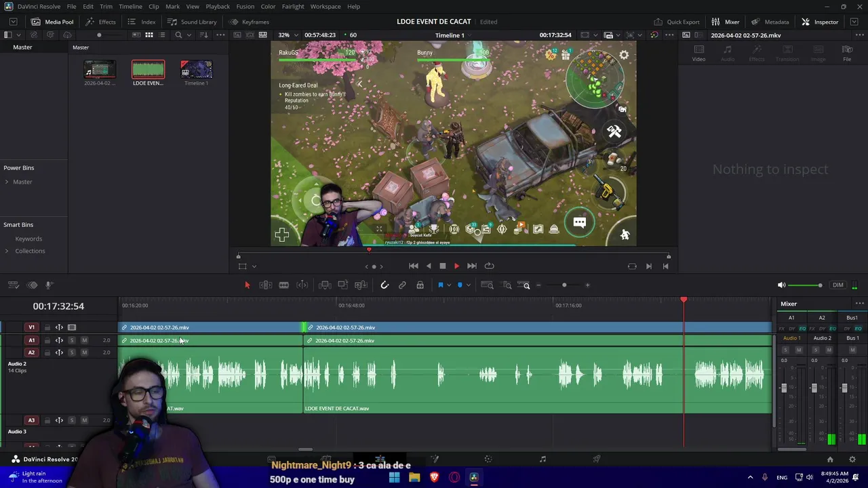Open the viewer zoom 32% dropdown
The height and width of the screenshot is (488, 868).
point(288,35)
